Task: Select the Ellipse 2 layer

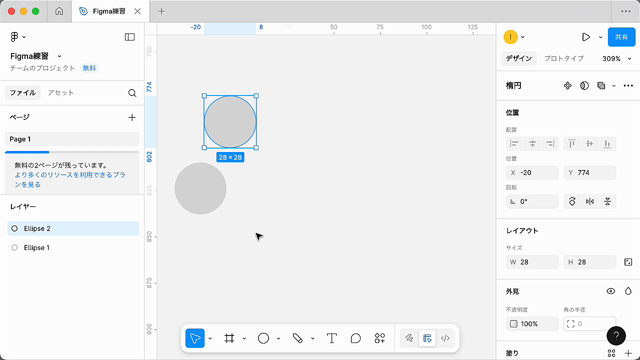Action: [73, 229]
